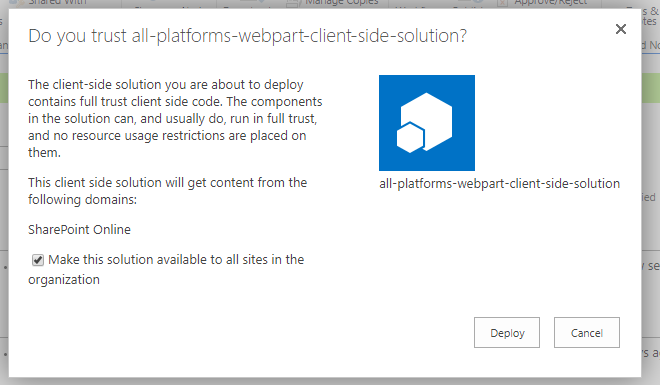Click Shared With in the background ribbon
Viewport: 660px width, 385px height.
click(x=57, y=2)
